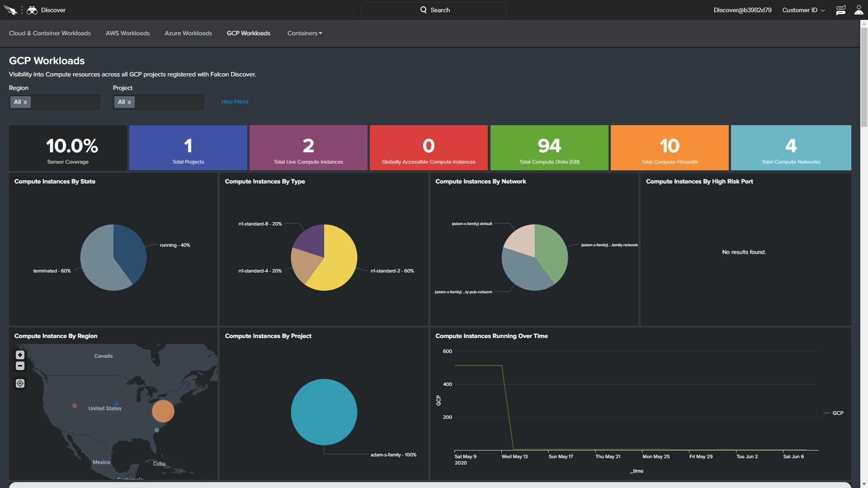Switch to Azure Workloads tab
This screenshot has height=488, width=868.
tap(188, 33)
